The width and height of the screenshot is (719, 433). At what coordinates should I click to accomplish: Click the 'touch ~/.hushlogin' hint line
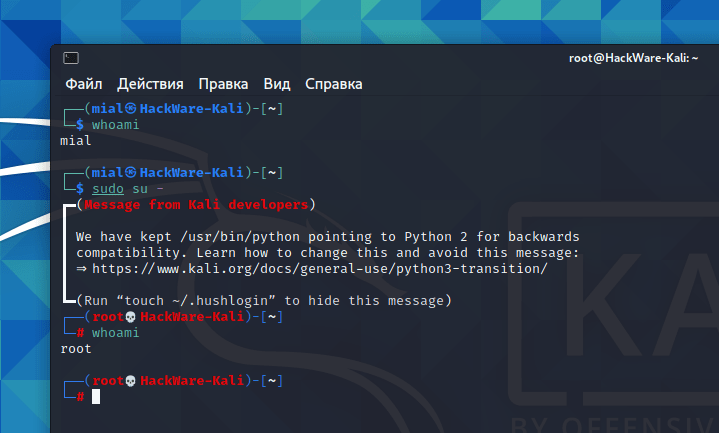(264, 301)
